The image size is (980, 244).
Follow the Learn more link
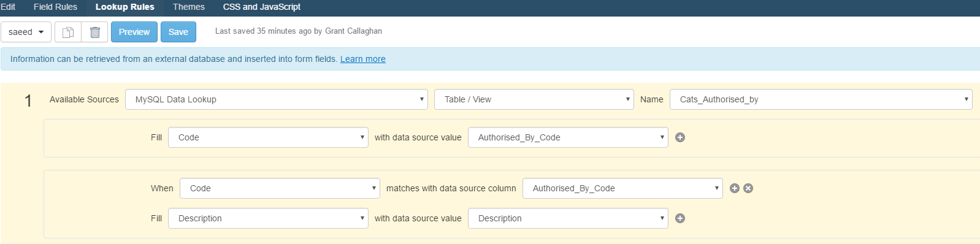[363, 59]
